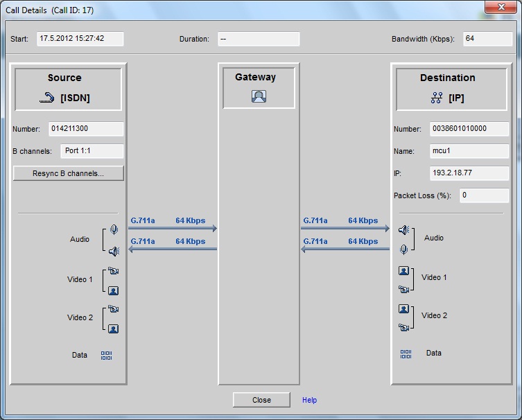Viewport: 522px width, 420px height.
Task: Click the Source Video 2 label
Action: [80, 317]
